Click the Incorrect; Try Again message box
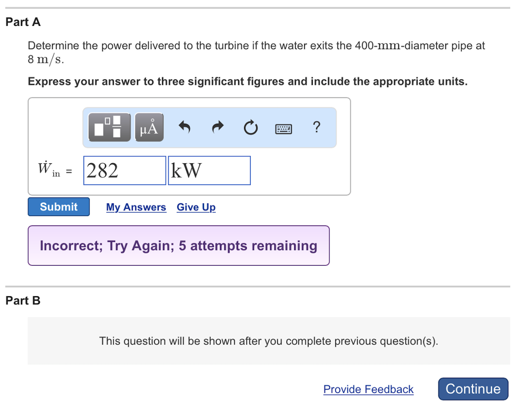520x420 pixels. pyautogui.click(x=178, y=246)
